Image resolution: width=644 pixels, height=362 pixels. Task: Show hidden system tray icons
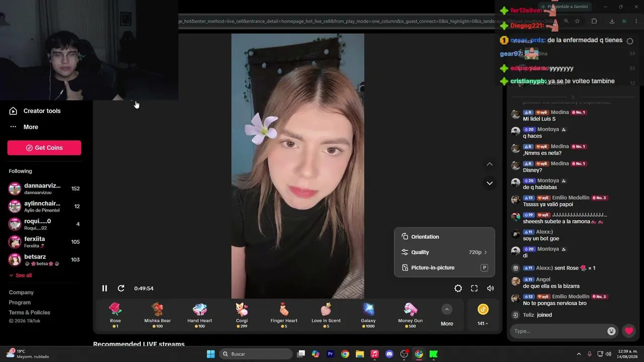579,354
